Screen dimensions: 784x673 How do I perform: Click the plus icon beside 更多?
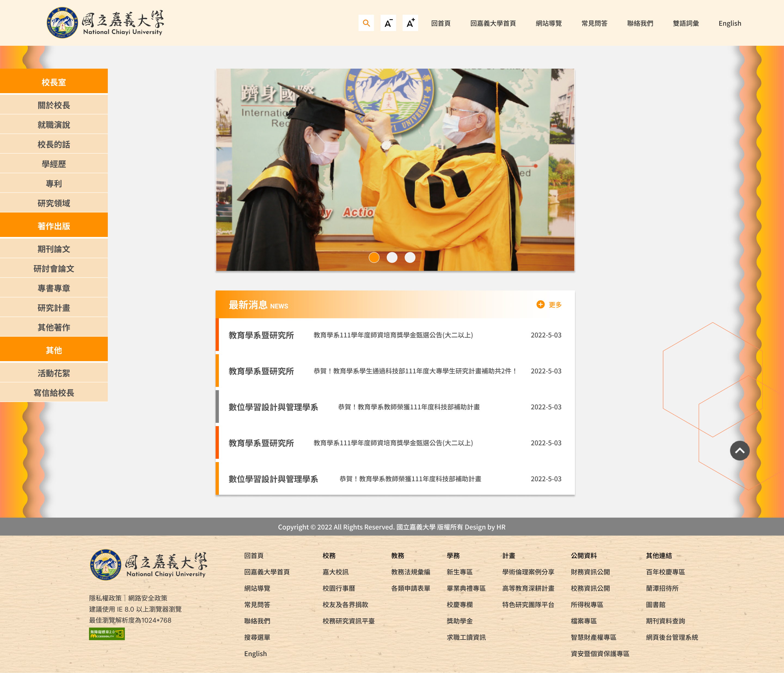pyautogui.click(x=540, y=304)
